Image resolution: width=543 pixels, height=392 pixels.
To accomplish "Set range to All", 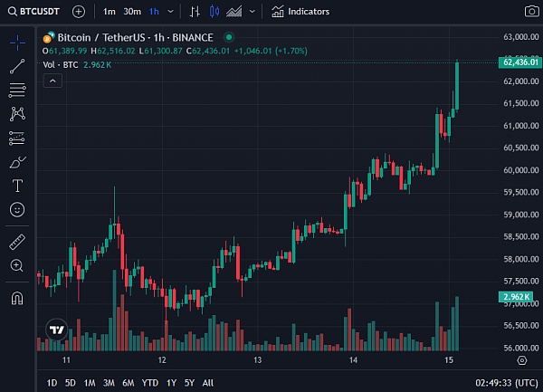I will click(208, 383).
